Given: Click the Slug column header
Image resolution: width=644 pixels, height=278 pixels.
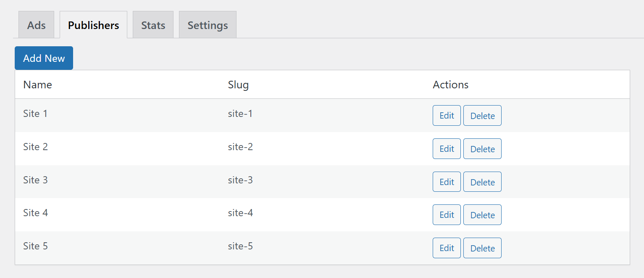Looking at the screenshot, I should coord(238,85).
